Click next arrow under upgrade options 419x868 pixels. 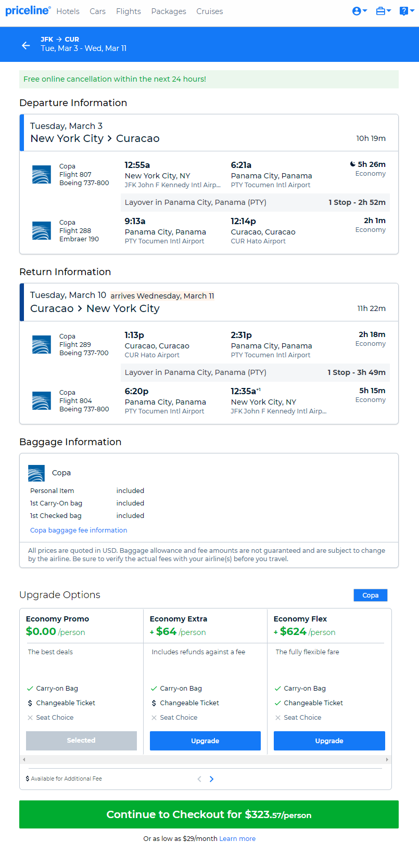[211, 779]
